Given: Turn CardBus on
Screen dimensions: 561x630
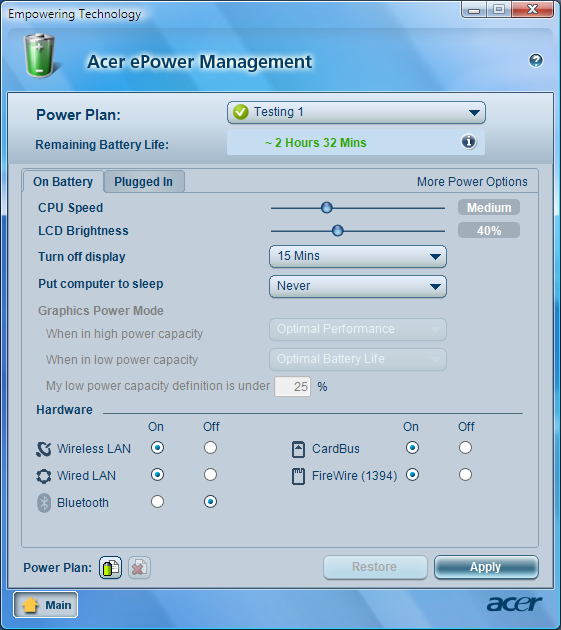Looking at the screenshot, I should click(412, 448).
